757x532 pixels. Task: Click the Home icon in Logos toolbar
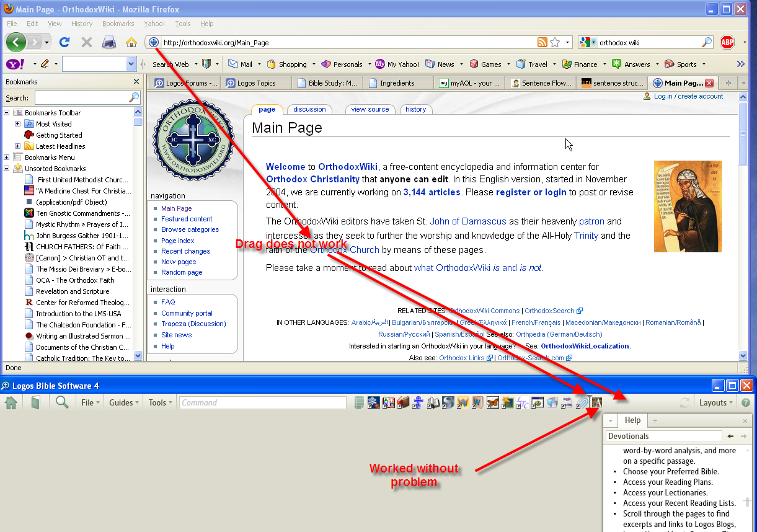pyautogui.click(x=11, y=402)
